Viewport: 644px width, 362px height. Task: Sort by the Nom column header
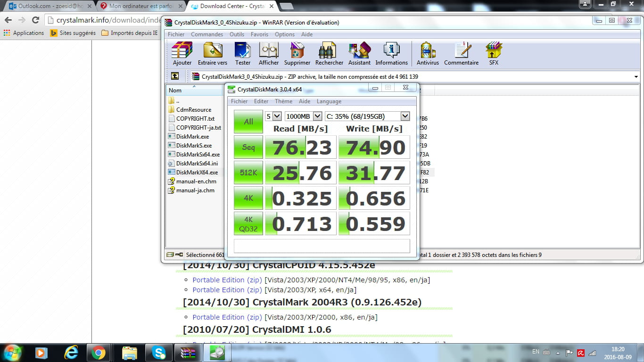click(195, 90)
